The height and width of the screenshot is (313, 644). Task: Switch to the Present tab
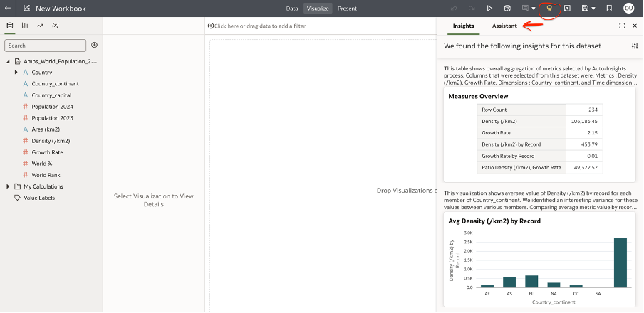[x=347, y=9]
